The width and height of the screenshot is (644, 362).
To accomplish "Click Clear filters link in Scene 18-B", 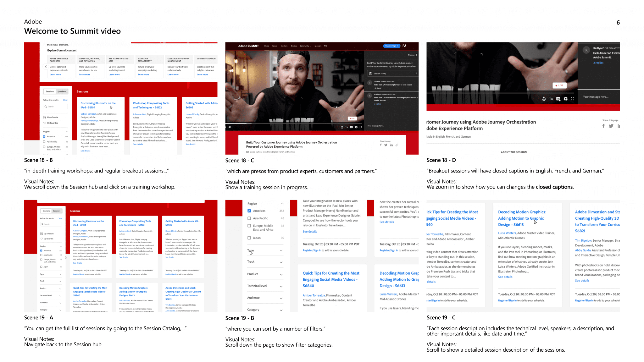I will click(x=65, y=100).
